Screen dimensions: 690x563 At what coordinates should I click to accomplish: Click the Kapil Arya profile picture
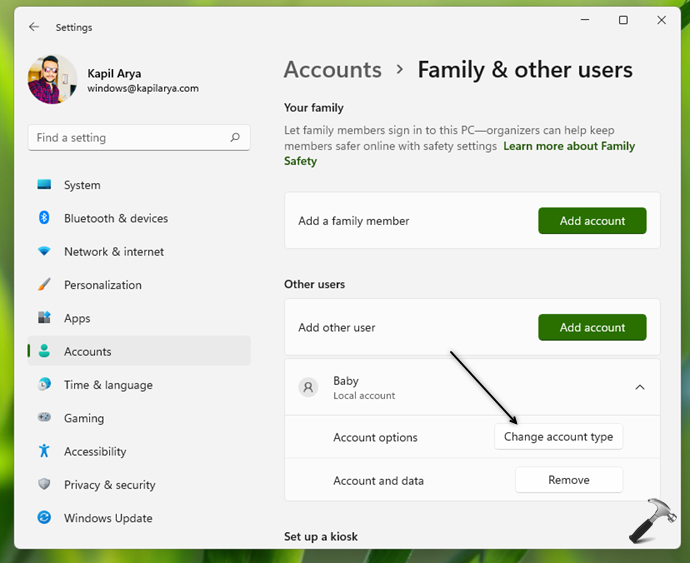(53, 80)
